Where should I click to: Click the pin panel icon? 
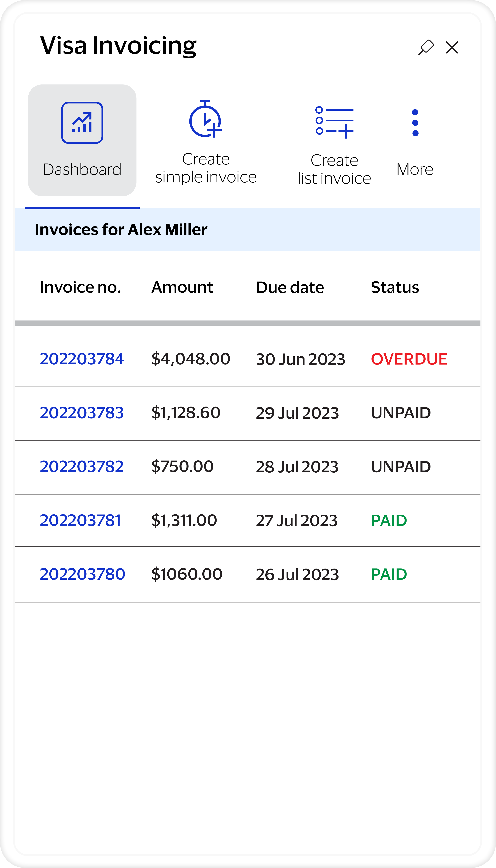click(426, 47)
